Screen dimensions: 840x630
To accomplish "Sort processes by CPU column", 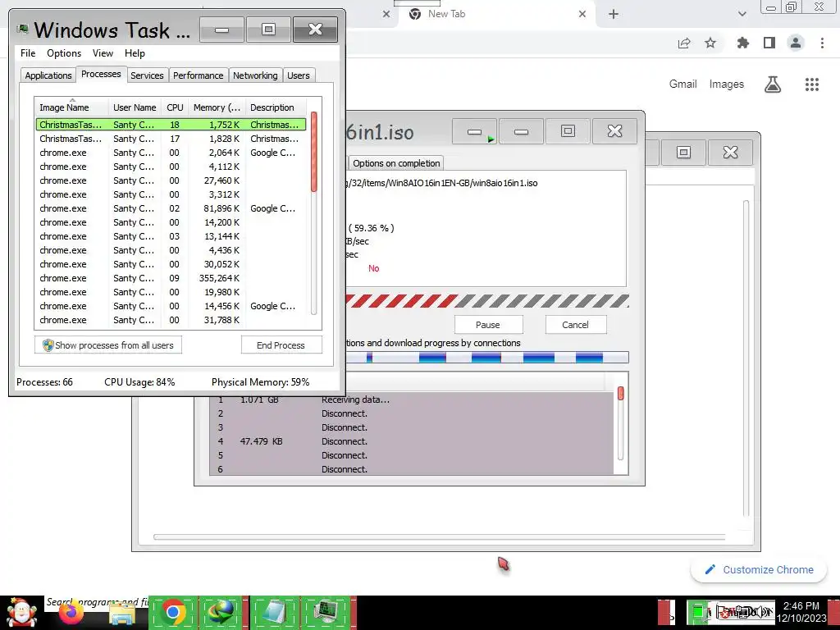I will pyautogui.click(x=175, y=107).
